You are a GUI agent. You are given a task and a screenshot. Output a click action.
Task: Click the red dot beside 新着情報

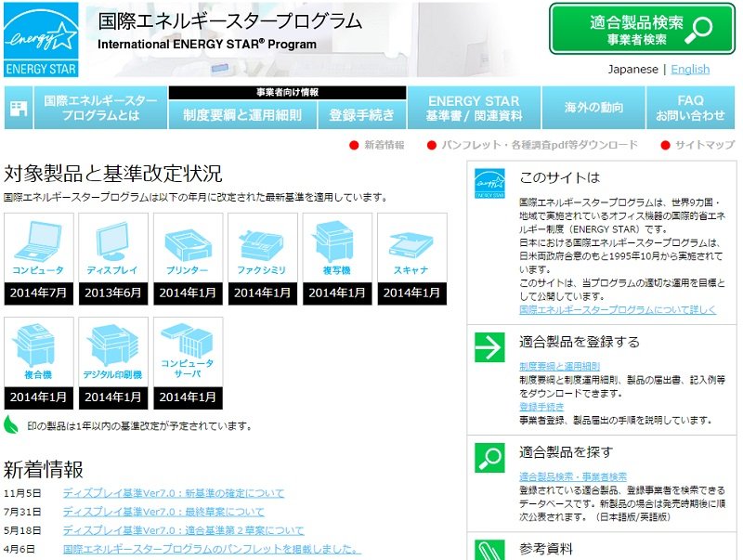(x=354, y=146)
